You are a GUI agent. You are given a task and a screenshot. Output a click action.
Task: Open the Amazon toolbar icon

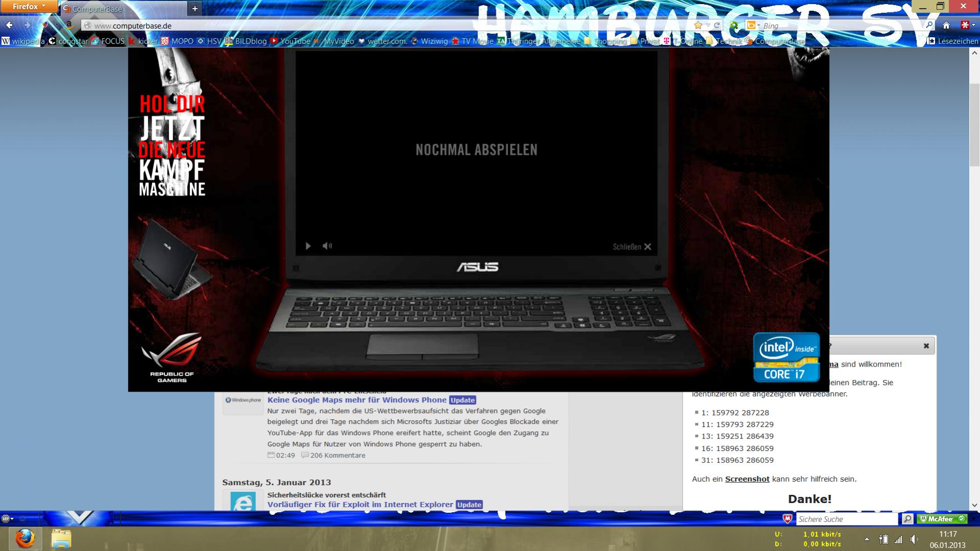tap(69, 25)
